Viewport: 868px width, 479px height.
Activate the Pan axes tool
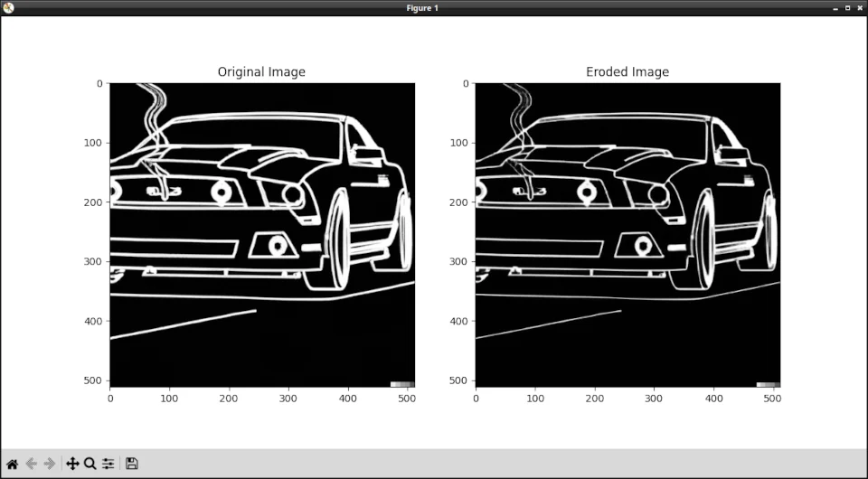click(72, 464)
